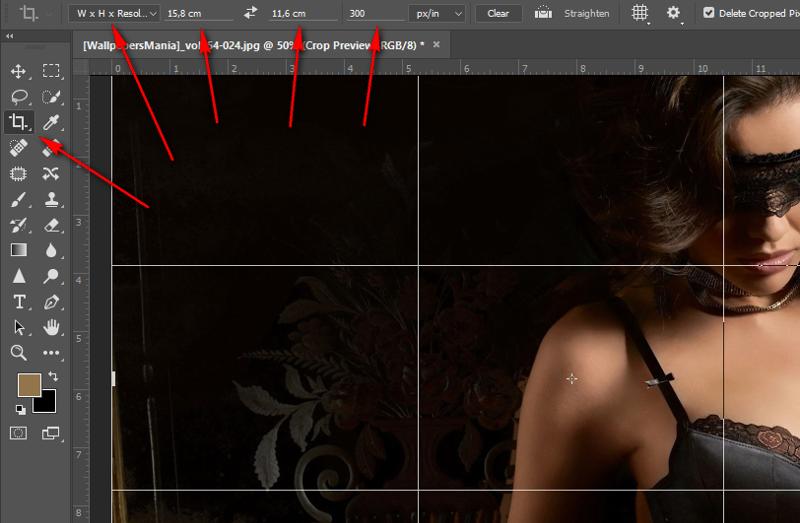Image resolution: width=800 pixels, height=523 pixels.
Task: Choose the Eraser tool
Action: (x=51, y=225)
